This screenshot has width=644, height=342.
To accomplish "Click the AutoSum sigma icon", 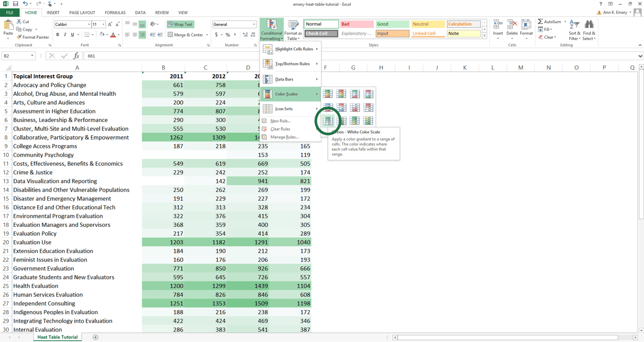I will click(x=540, y=21).
